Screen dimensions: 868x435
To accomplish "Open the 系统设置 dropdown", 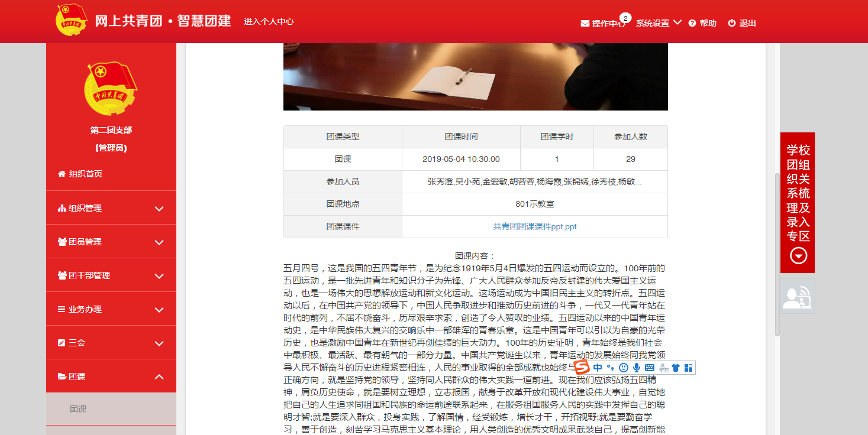I will coord(659,24).
